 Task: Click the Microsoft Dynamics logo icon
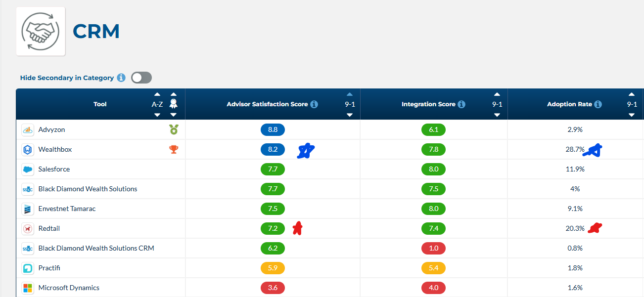(x=28, y=288)
